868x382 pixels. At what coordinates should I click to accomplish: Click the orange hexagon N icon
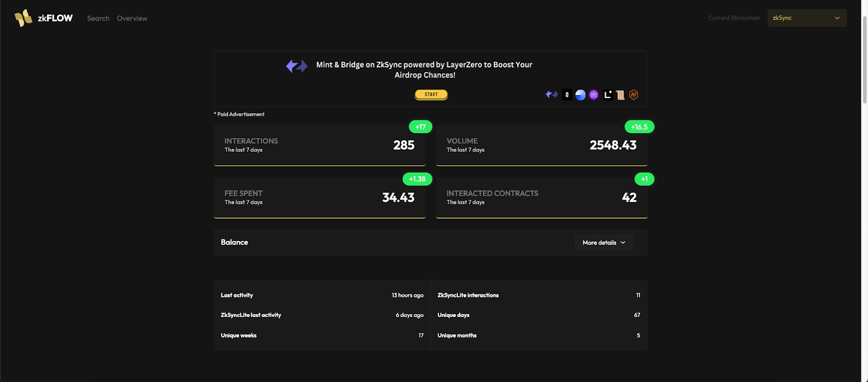pos(634,95)
